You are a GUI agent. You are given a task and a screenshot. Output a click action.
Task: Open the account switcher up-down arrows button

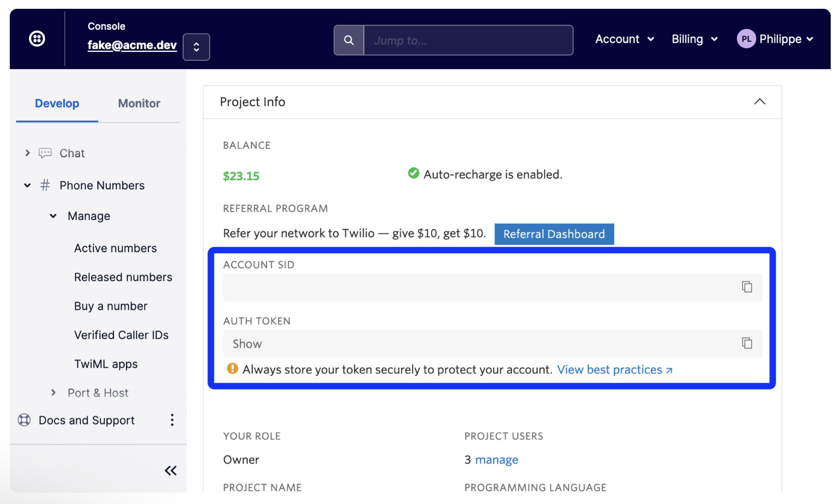pos(196,47)
